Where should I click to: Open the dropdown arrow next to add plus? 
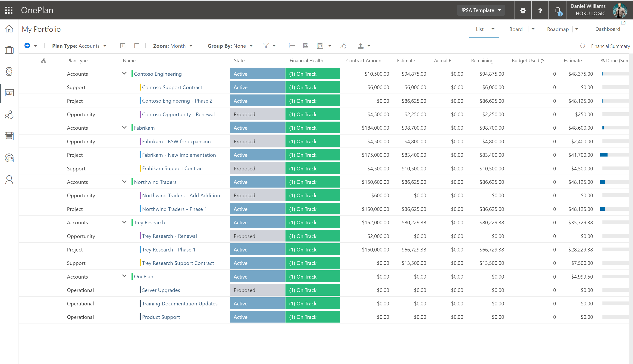coord(35,46)
